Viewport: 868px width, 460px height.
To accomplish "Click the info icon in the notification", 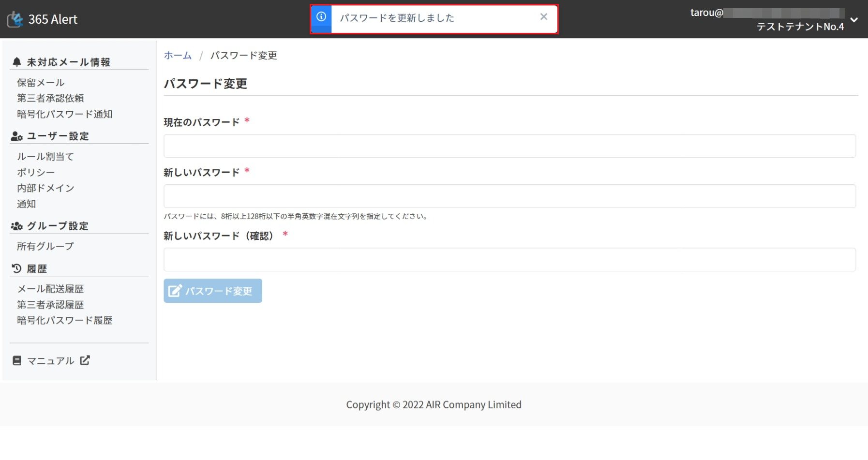I will [x=321, y=17].
